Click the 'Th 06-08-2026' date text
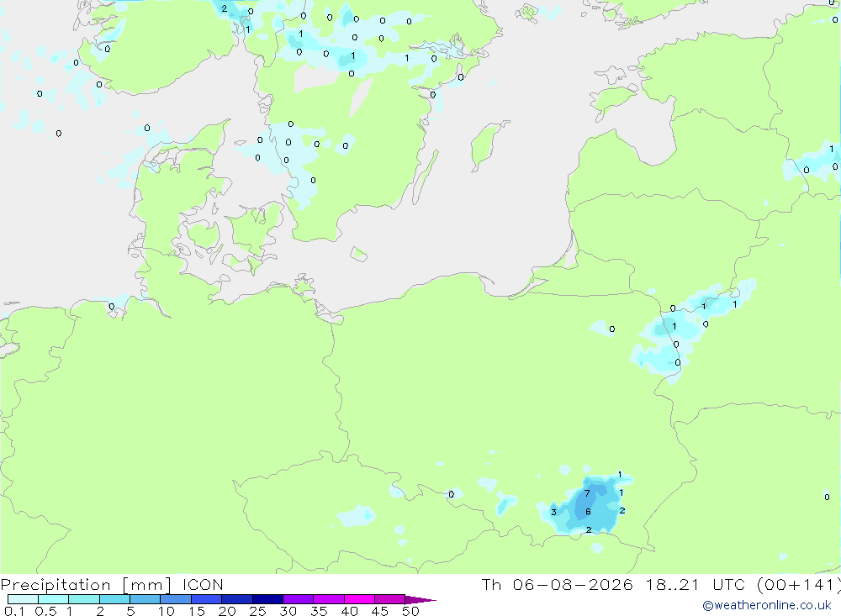841x616 pixels. click(558, 584)
